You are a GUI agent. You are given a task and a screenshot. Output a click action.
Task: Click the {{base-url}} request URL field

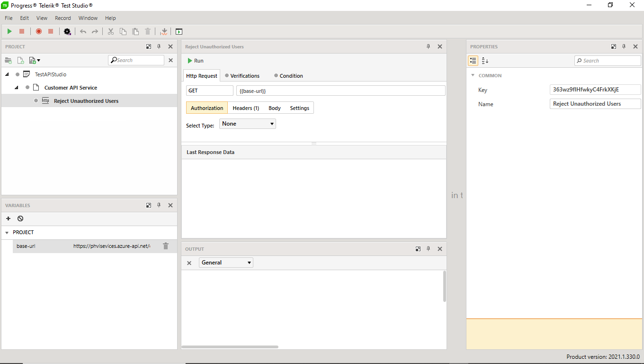click(x=341, y=91)
